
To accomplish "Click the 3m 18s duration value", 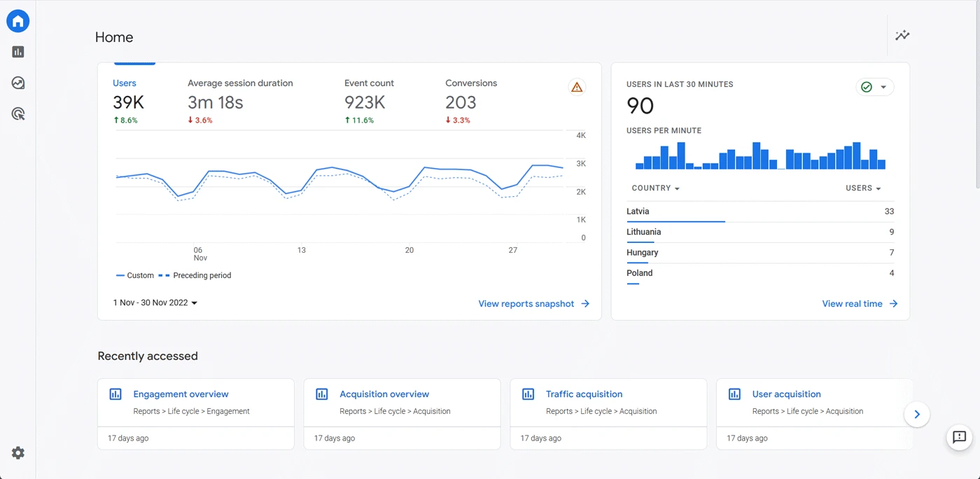I will pos(216,102).
